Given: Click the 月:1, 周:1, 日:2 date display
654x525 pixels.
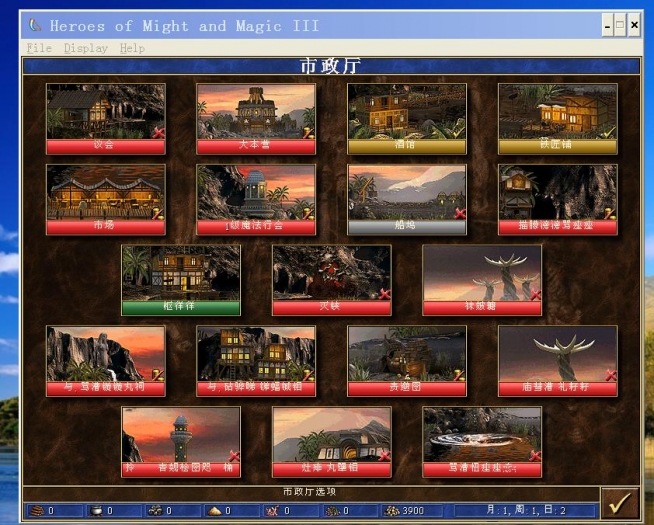Looking at the screenshot, I should coord(525,510).
